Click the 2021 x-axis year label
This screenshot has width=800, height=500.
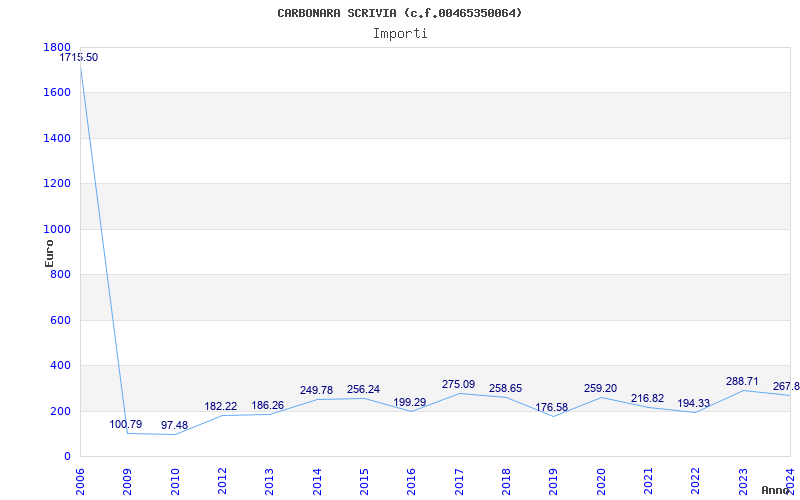648,481
